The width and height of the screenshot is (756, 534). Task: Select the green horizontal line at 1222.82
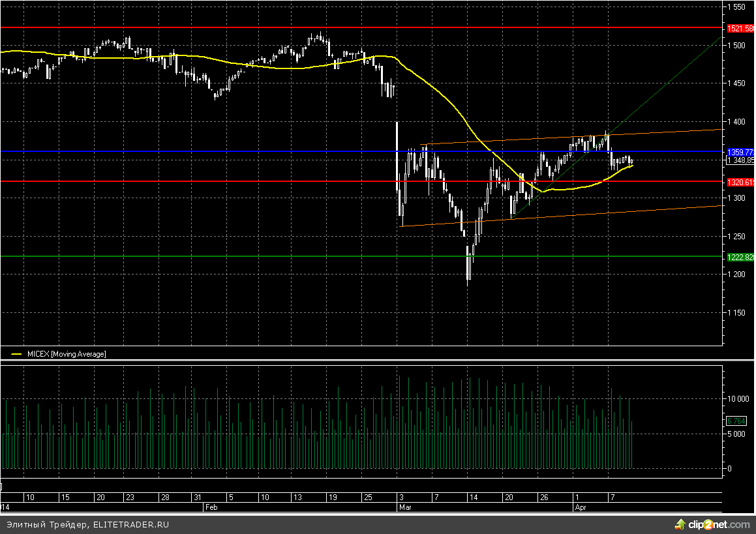[361, 256]
